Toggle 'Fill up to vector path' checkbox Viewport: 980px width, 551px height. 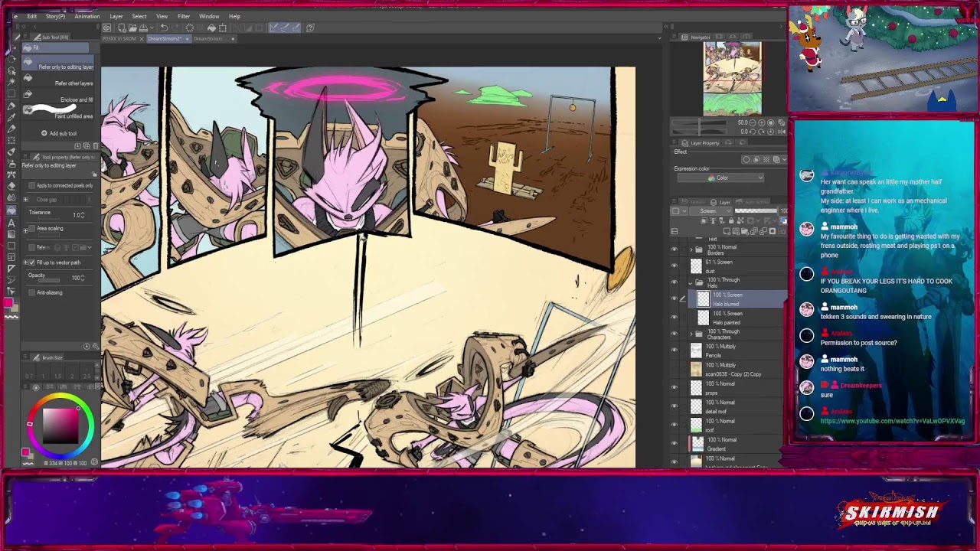[31, 262]
